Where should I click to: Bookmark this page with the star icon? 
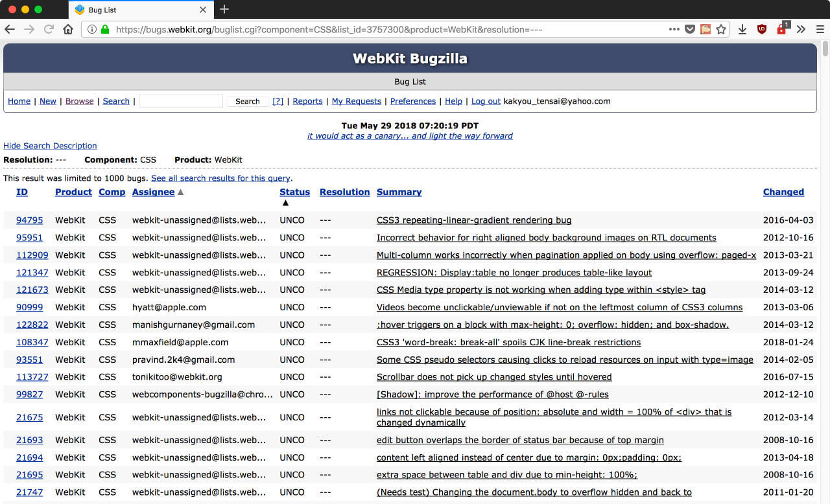(x=721, y=29)
